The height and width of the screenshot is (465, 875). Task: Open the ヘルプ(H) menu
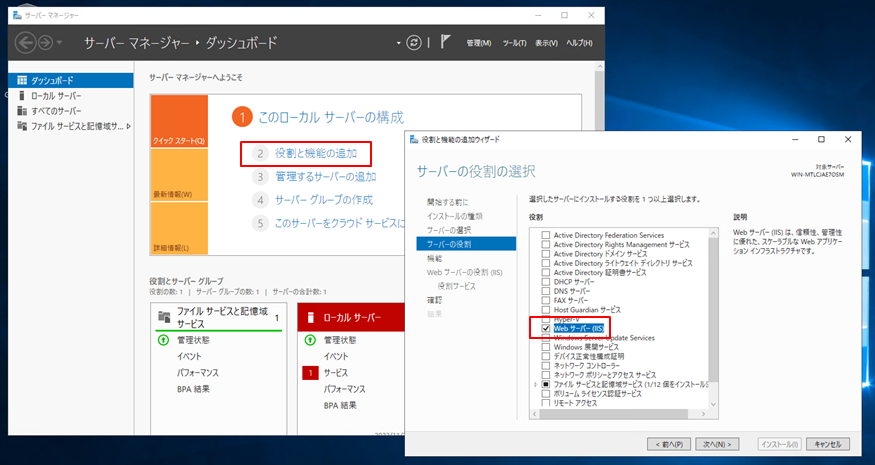pos(579,43)
